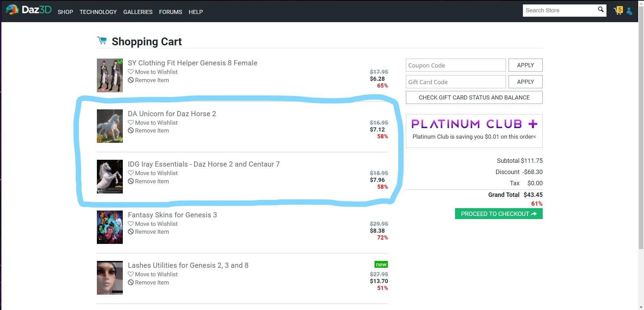Click the page vertical scrollbar
Image resolution: width=644 pixels, height=310 pixels.
[x=641, y=136]
